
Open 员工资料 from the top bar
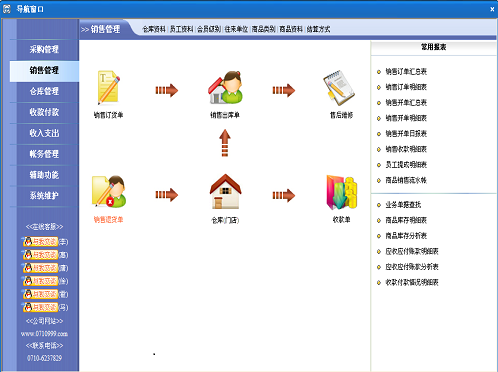tap(181, 29)
